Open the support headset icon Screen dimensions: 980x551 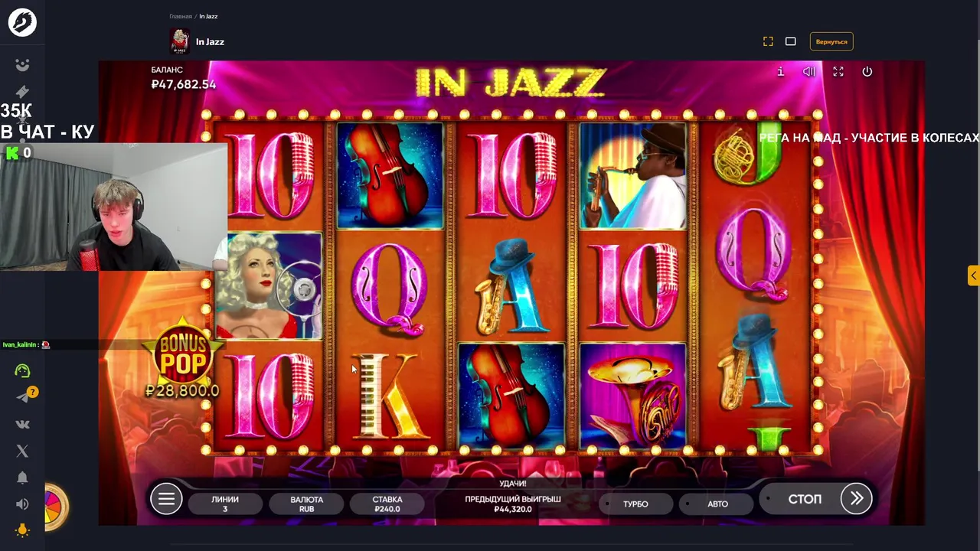coord(22,371)
